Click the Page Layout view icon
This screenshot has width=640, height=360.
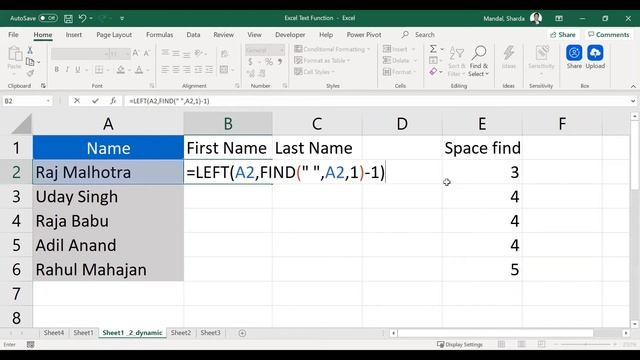[x=521, y=344]
